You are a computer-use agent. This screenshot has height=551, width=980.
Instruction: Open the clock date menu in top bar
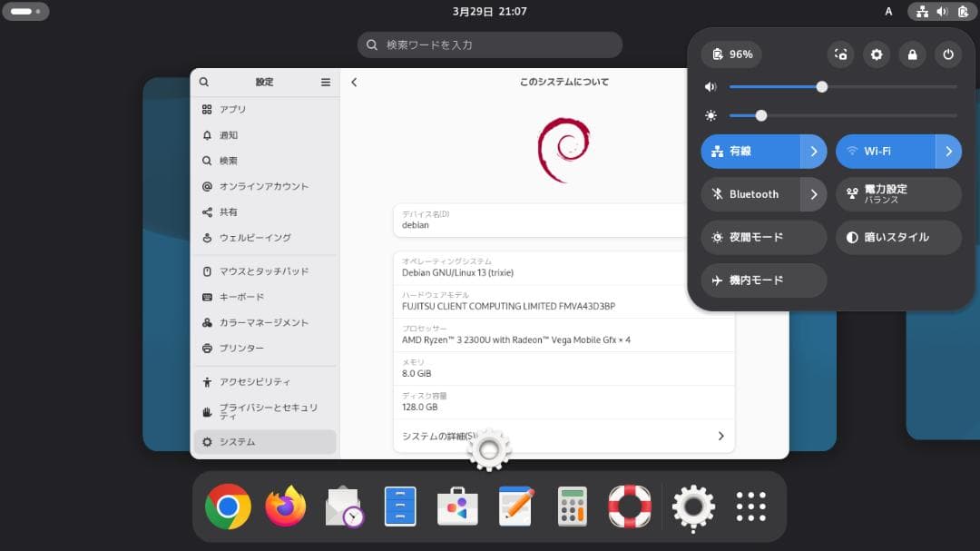point(490,11)
